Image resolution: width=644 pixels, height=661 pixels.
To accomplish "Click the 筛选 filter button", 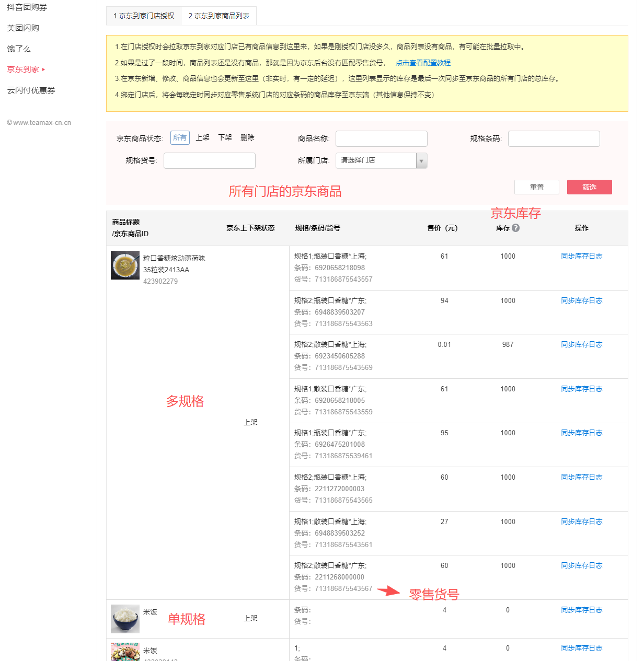I will point(589,187).
